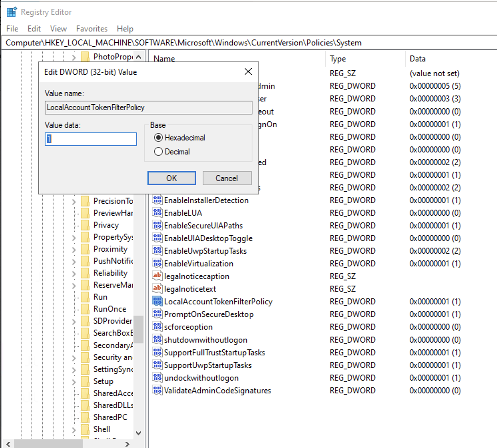Select the SearchBoxE tree folder
Screen dimensions: 497x448
point(113,333)
